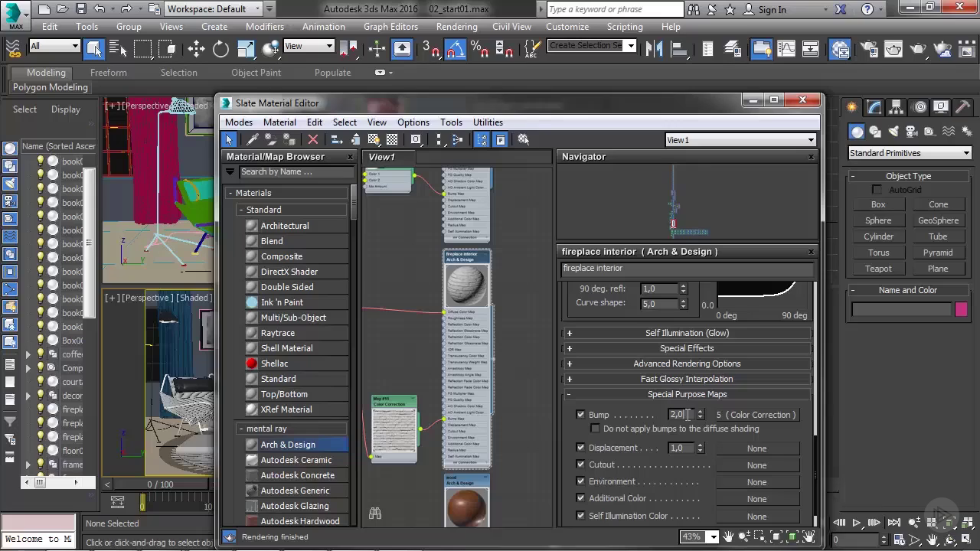
Task: Click the Bump map 5 (Color Correction) button
Action: 756,415
